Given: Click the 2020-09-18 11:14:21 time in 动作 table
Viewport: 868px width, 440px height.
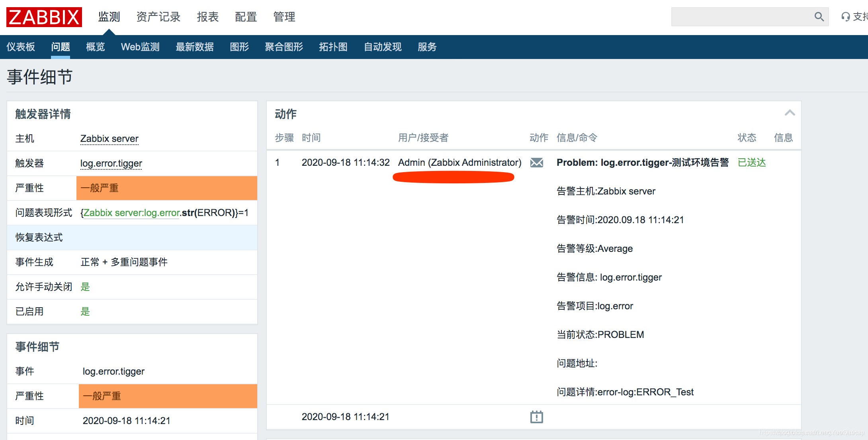Looking at the screenshot, I should (x=346, y=417).
